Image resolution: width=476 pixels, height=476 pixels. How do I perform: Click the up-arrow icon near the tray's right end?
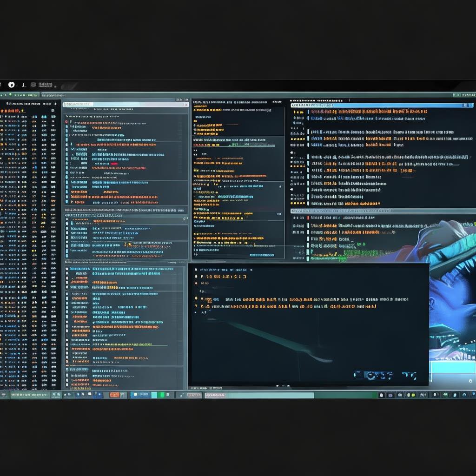click(464, 395)
